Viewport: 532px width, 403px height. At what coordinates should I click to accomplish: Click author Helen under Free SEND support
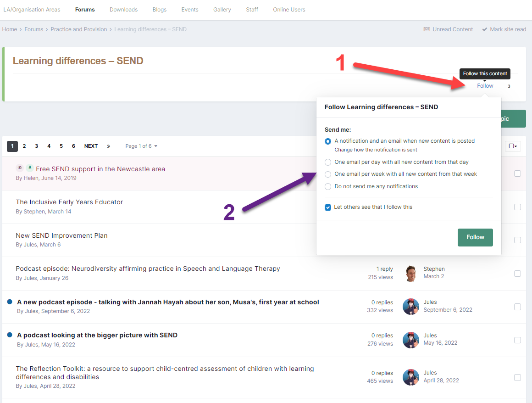tap(31, 178)
